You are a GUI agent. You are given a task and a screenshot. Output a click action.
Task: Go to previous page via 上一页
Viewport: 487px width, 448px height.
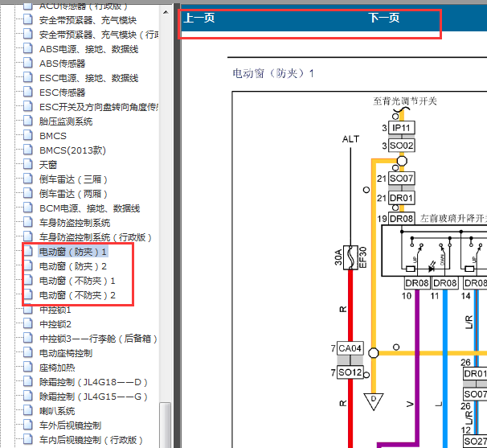pos(199,18)
